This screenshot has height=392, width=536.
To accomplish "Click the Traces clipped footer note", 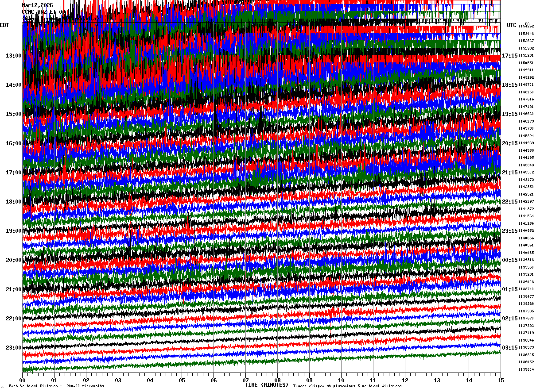I will click(347, 386).
